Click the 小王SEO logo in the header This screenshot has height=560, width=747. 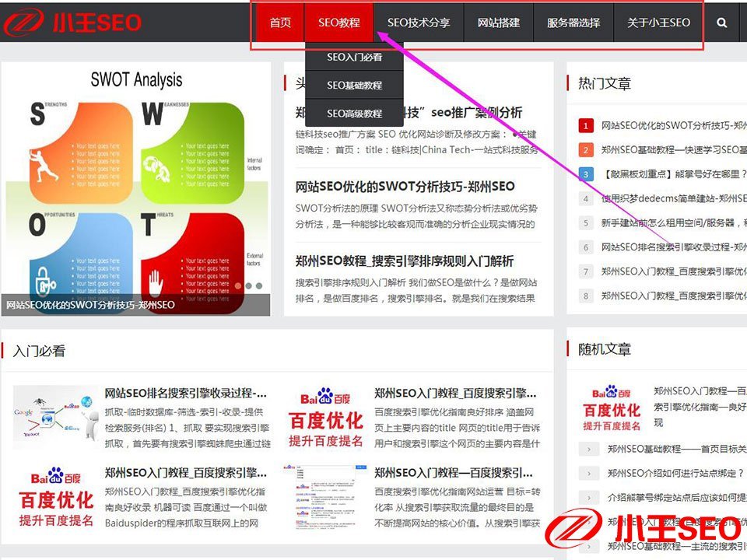click(73, 22)
